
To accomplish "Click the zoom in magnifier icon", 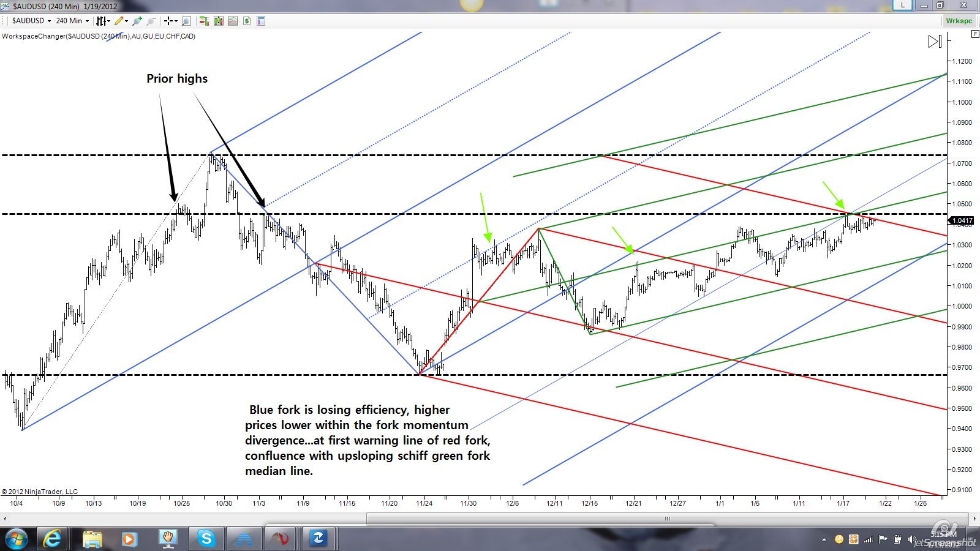I will pyautogui.click(x=137, y=21).
